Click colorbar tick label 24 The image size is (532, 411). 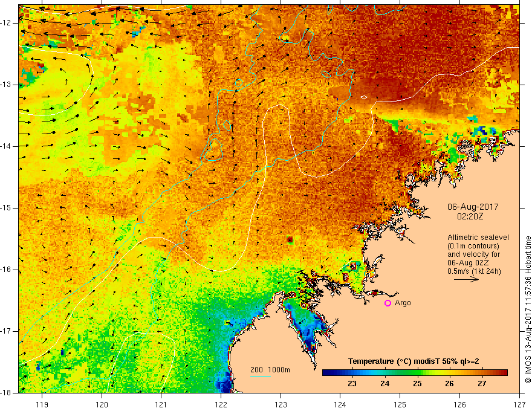click(x=384, y=384)
